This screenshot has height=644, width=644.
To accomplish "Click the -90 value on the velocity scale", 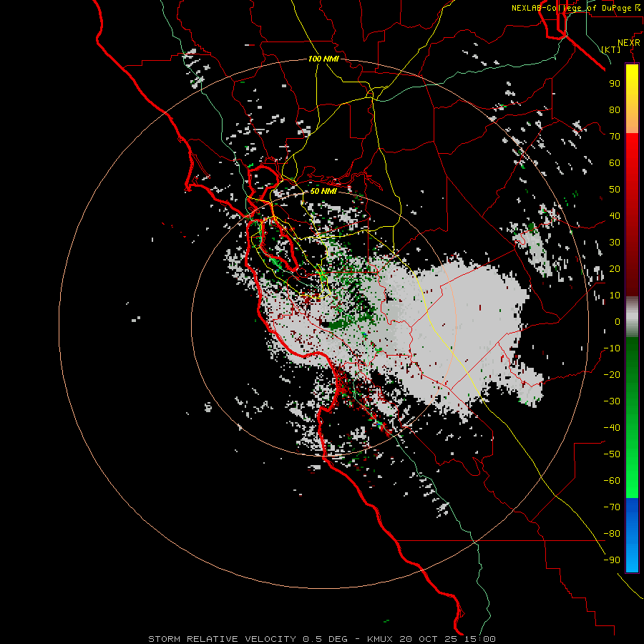I will pos(612,560).
